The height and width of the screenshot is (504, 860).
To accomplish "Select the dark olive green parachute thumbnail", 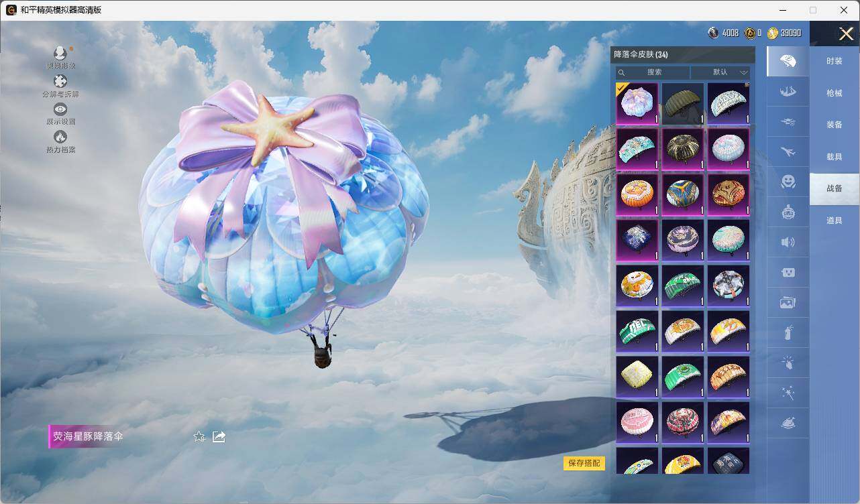I will point(683,104).
